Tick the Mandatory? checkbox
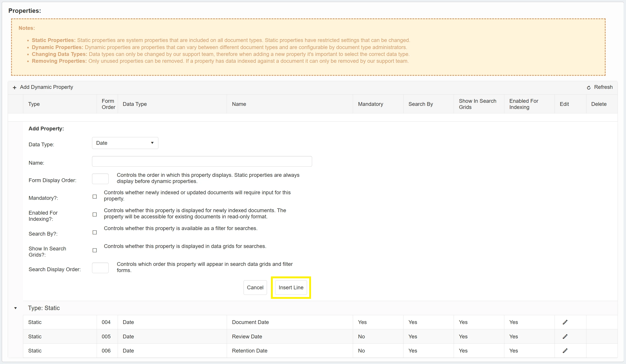 [95, 196]
